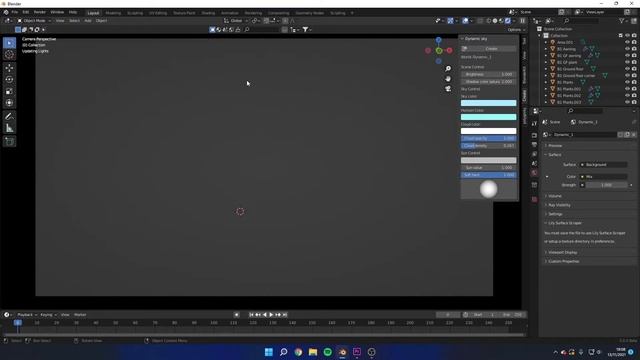Expand the B1 Awning tree row

(x=546, y=49)
